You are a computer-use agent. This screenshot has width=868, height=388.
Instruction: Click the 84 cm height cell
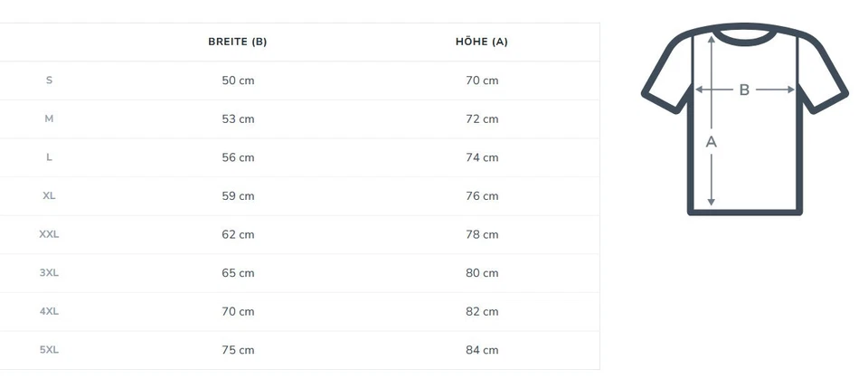click(481, 349)
